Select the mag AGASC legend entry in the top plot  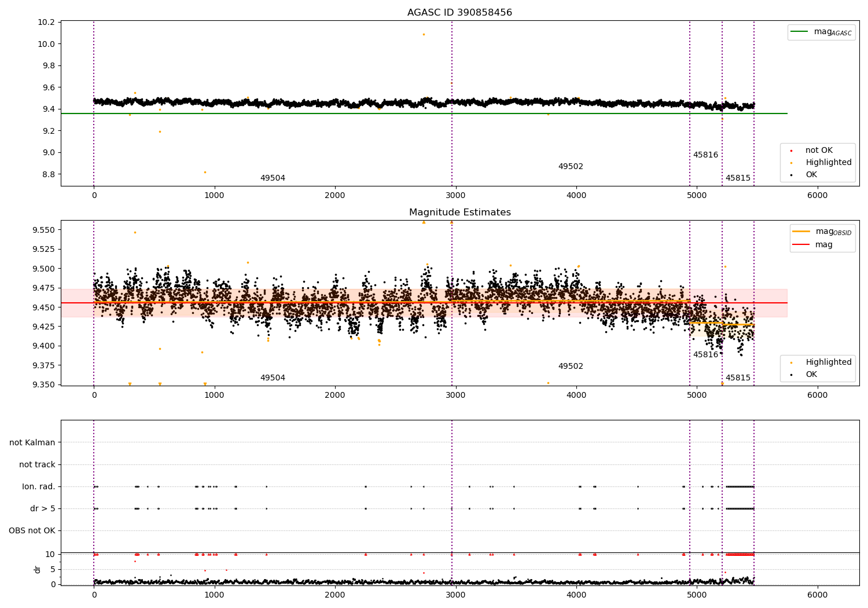coord(821,32)
